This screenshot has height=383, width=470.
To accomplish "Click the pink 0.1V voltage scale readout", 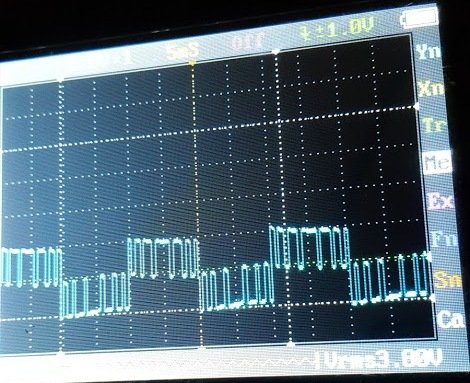I will click(x=249, y=41).
